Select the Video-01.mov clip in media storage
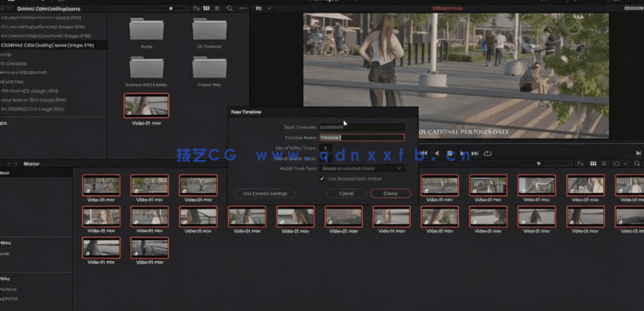Image resolution: width=644 pixels, height=311 pixels. click(146, 106)
